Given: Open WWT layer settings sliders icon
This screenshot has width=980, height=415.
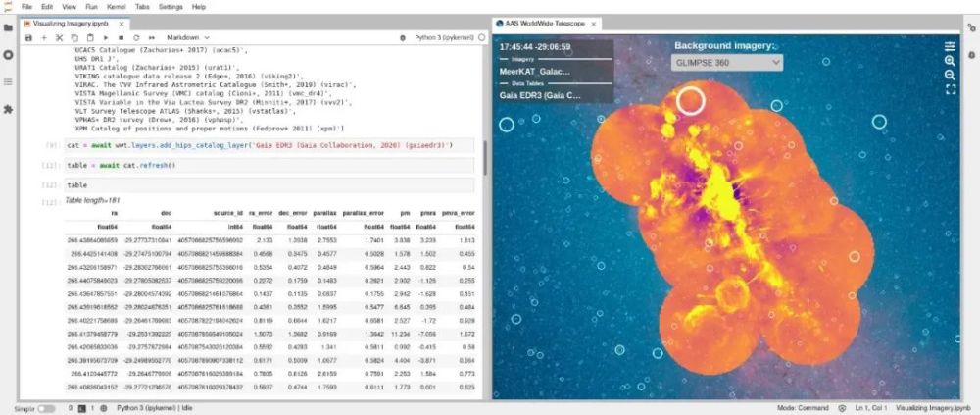Looking at the screenshot, I should tap(950, 46).
